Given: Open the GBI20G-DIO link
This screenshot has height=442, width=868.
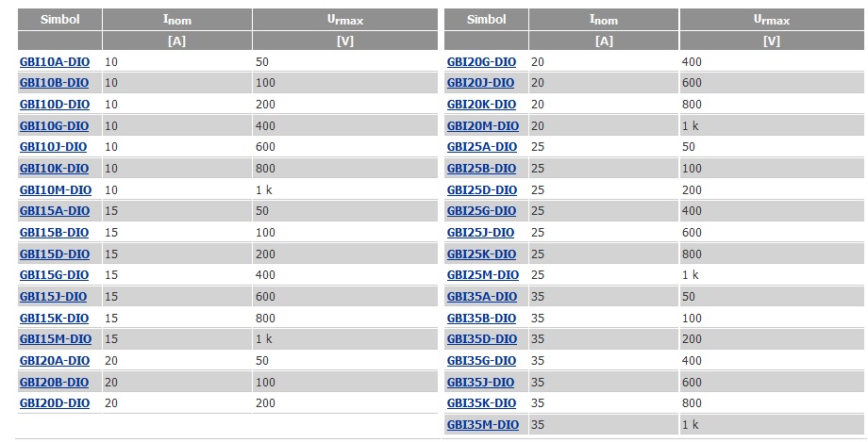Looking at the screenshot, I should tap(481, 62).
